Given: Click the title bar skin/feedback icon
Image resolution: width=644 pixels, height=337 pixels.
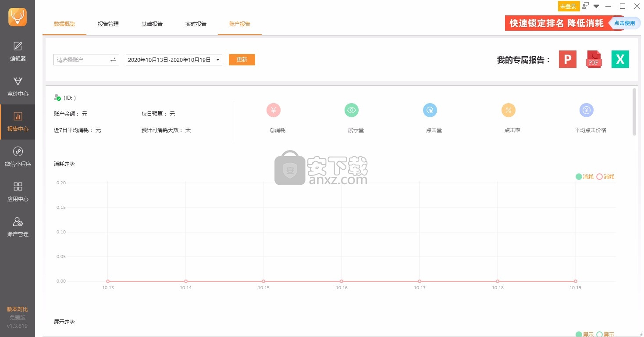Looking at the screenshot, I should point(585,6).
